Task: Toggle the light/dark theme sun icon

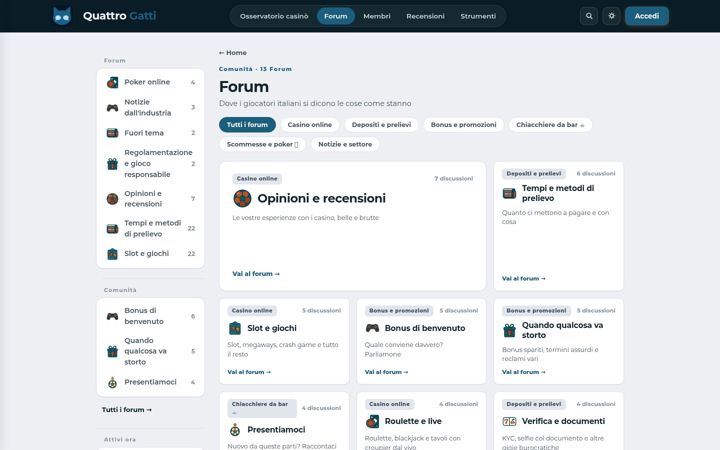Action: [x=611, y=16]
